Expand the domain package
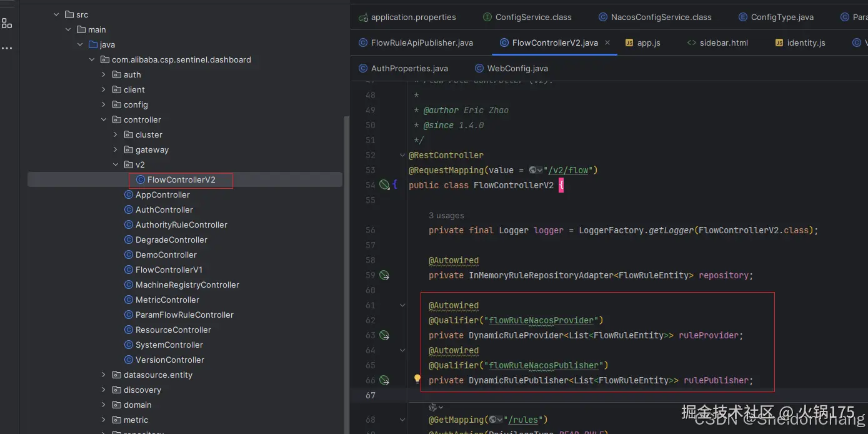This screenshot has width=868, height=434. pyautogui.click(x=104, y=405)
